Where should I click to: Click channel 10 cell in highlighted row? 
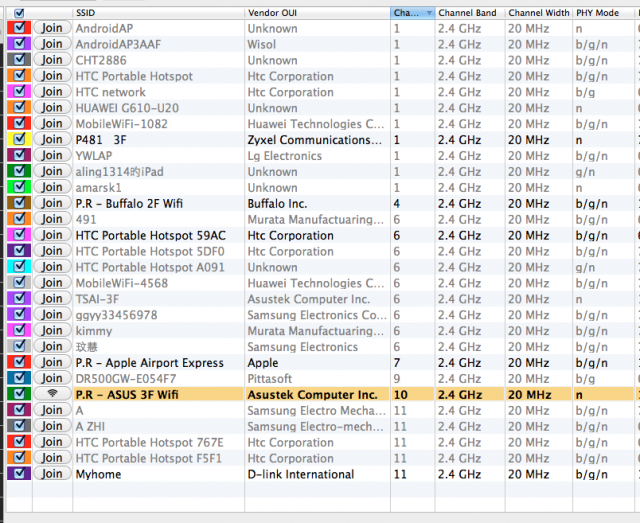[x=401, y=395]
